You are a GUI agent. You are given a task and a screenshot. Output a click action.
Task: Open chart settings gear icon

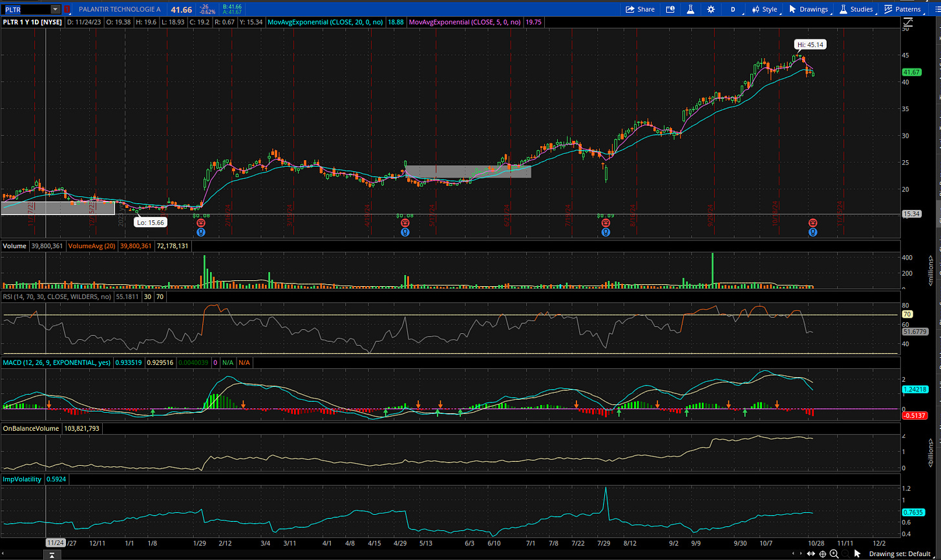pyautogui.click(x=711, y=9)
